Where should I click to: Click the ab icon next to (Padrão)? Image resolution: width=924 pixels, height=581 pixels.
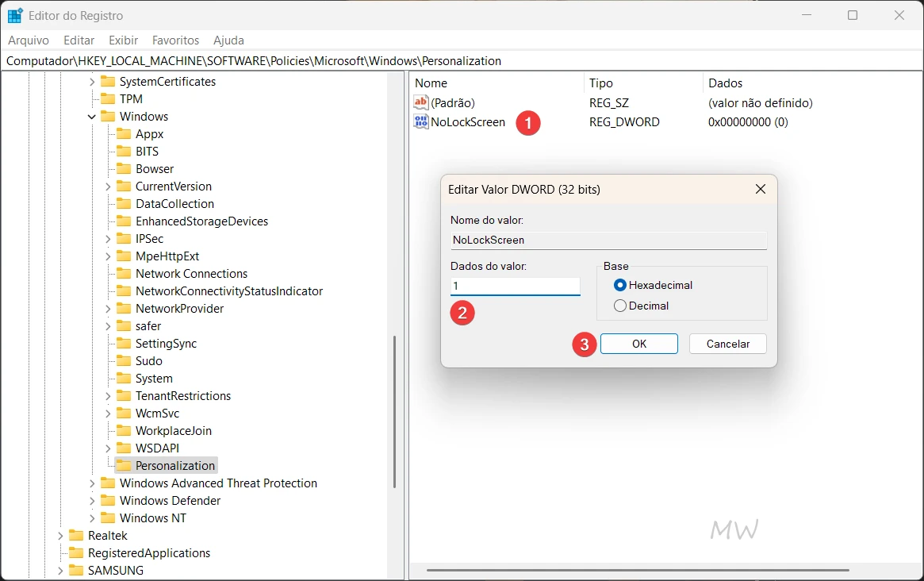420,102
